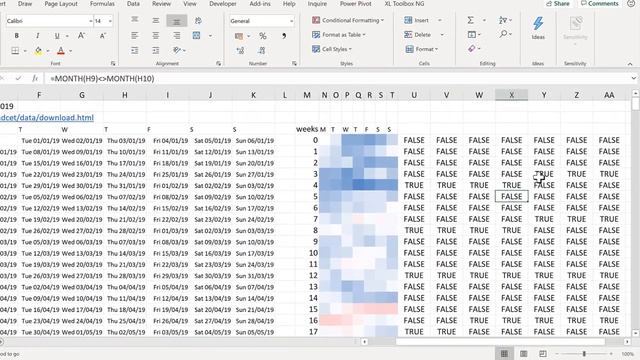Decrease font size with small A icon

102,36
